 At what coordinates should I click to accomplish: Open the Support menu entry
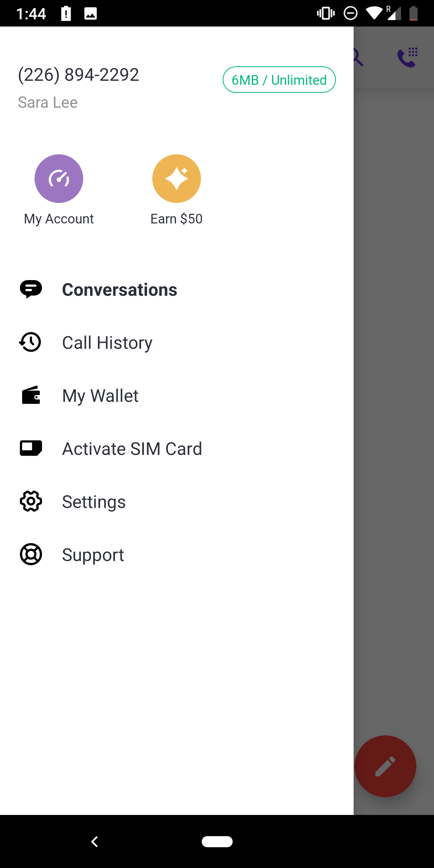93,555
